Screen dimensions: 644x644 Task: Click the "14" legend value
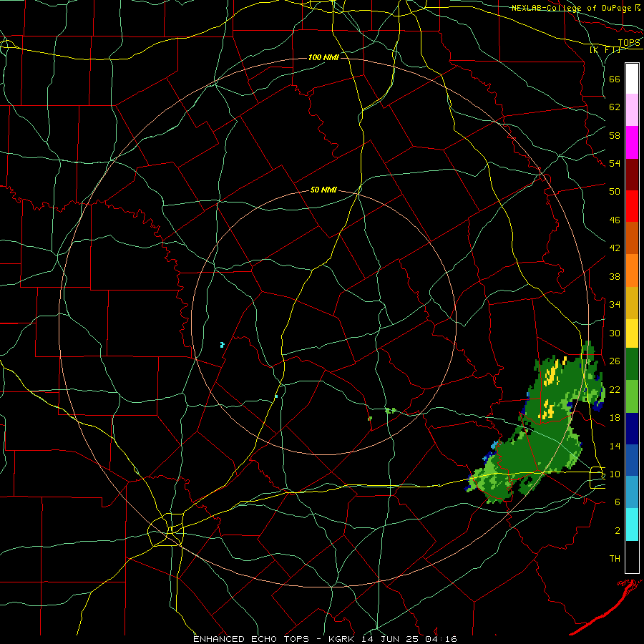615,446
